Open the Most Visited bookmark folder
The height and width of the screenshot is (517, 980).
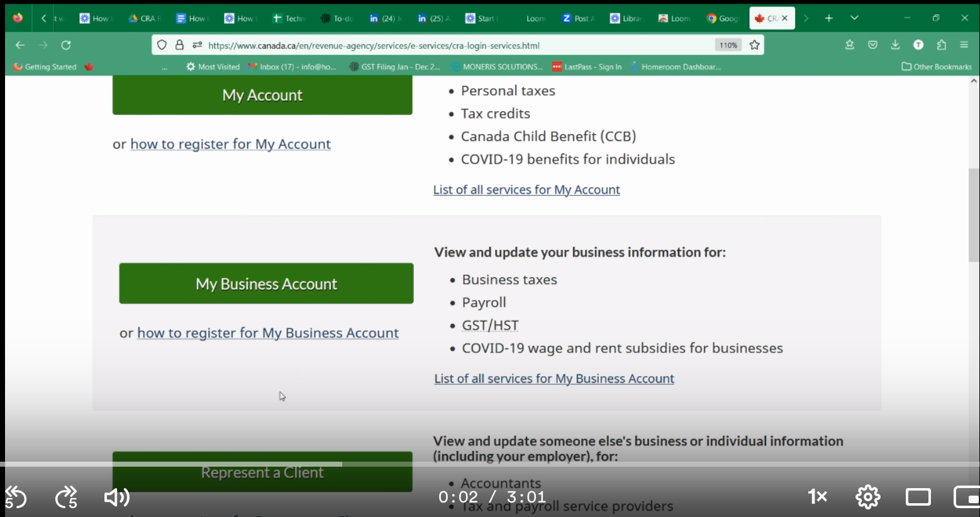(x=213, y=67)
